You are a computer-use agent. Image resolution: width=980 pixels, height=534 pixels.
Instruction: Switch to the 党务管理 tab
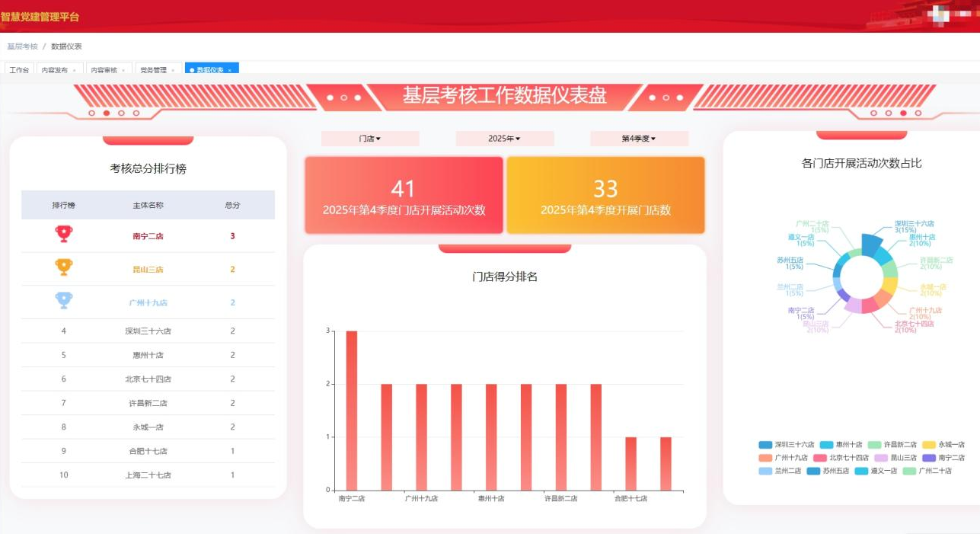click(x=153, y=70)
